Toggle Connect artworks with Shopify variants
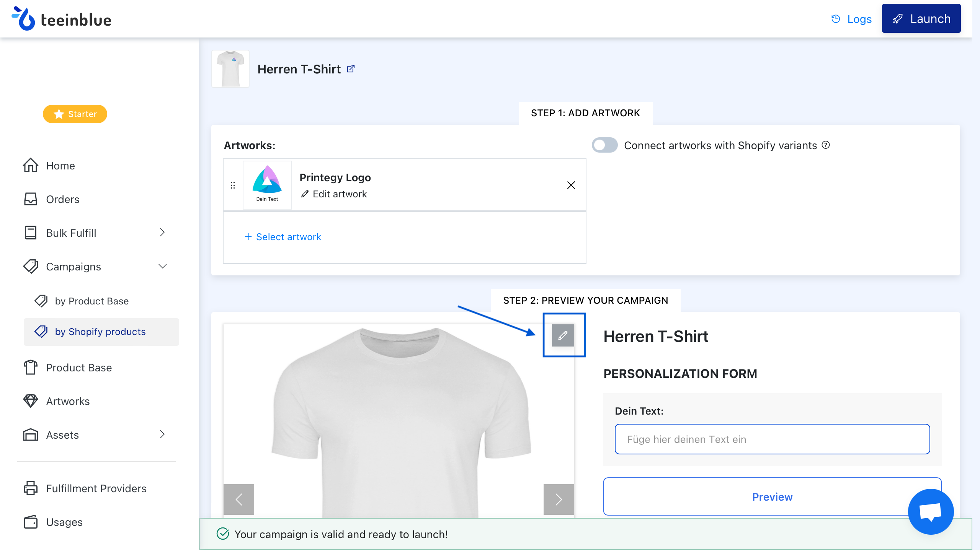Image resolution: width=980 pixels, height=550 pixels. click(x=605, y=145)
